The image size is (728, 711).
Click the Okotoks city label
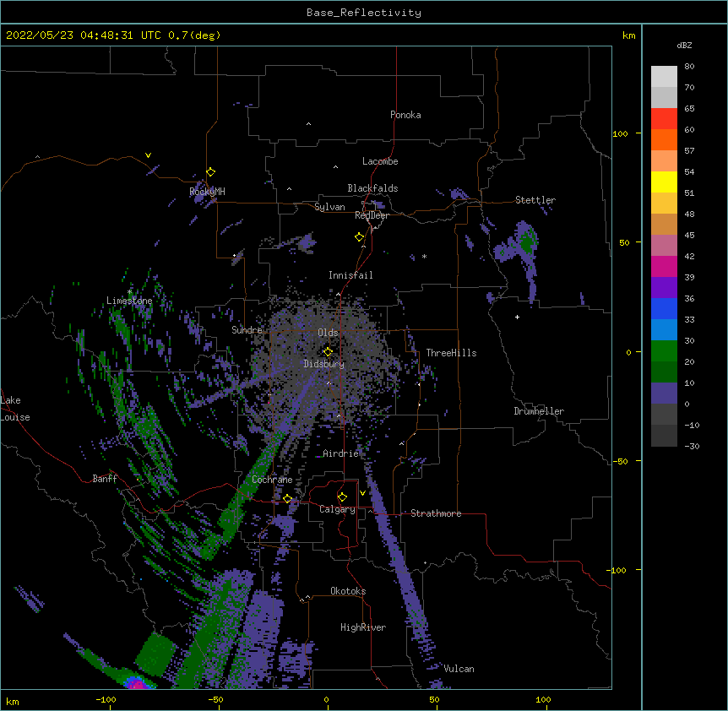pyautogui.click(x=348, y=591)
